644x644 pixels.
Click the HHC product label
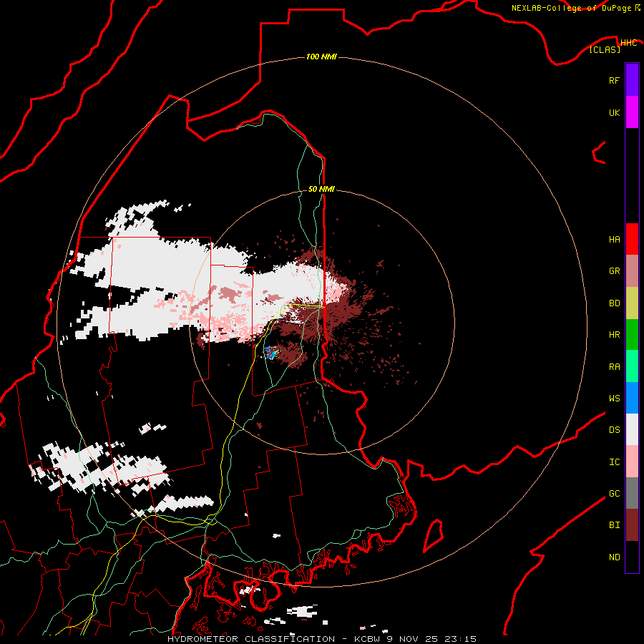tap(629, 43)
